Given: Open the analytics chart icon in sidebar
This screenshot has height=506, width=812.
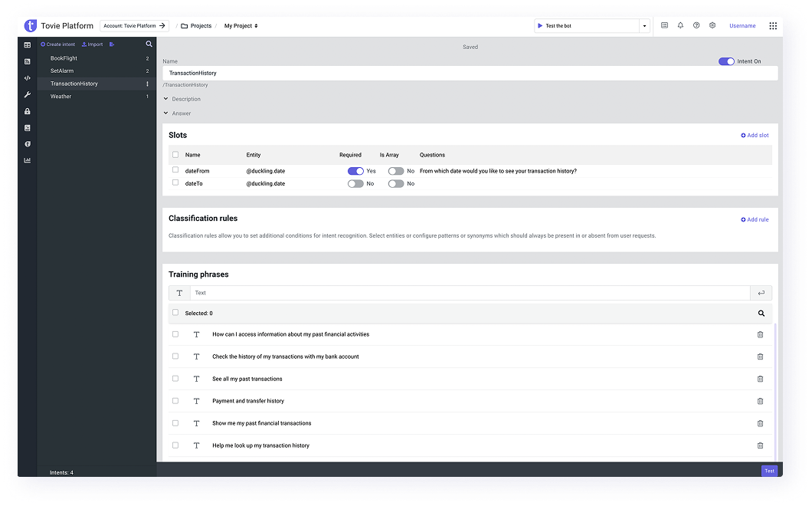Looking at the screenshot, I should pos(28,160).
